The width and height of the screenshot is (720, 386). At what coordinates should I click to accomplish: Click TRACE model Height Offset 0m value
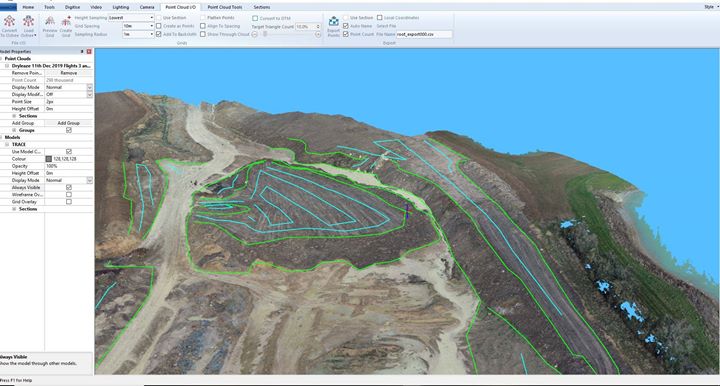pyautogui.click(x=69, y=173)
